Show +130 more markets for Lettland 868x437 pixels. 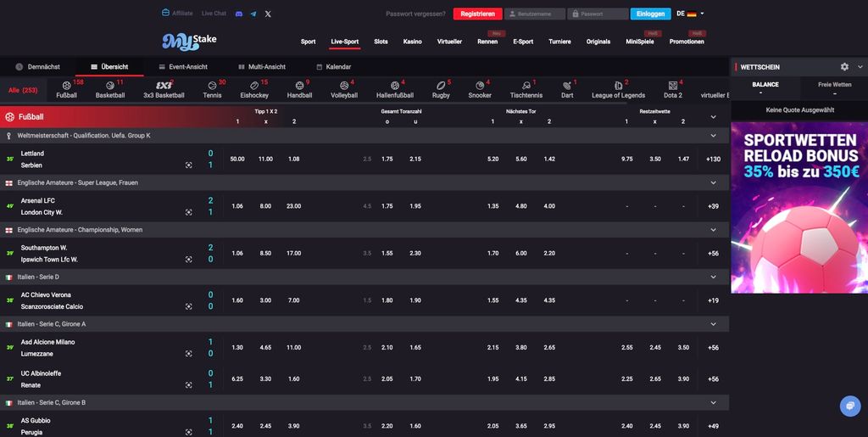(x=714, y=159)
